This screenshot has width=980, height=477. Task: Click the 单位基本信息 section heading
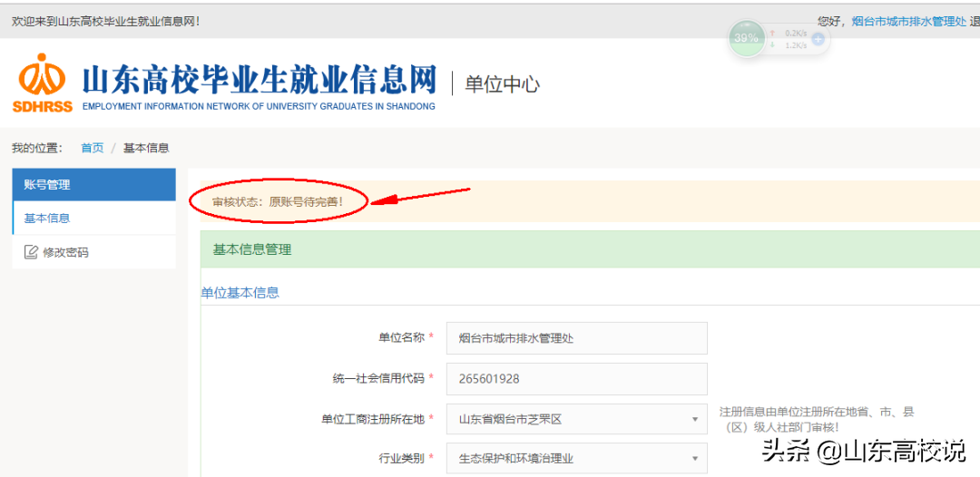pyautogui.click(x=240, y=292)
